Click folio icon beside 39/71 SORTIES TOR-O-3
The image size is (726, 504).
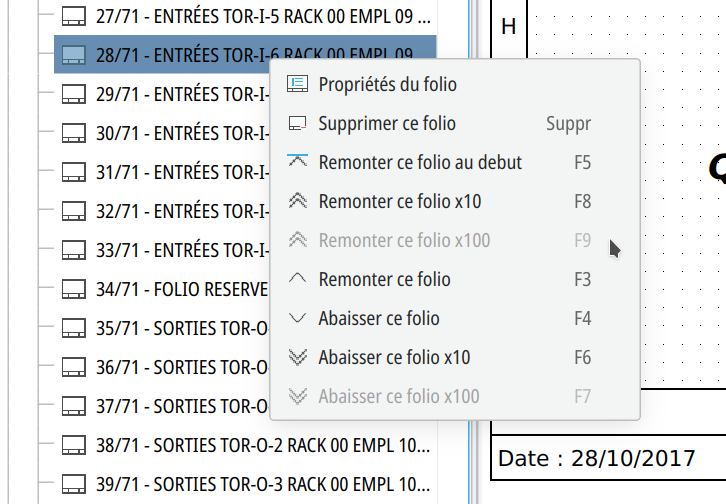click(x=74, y=485)
